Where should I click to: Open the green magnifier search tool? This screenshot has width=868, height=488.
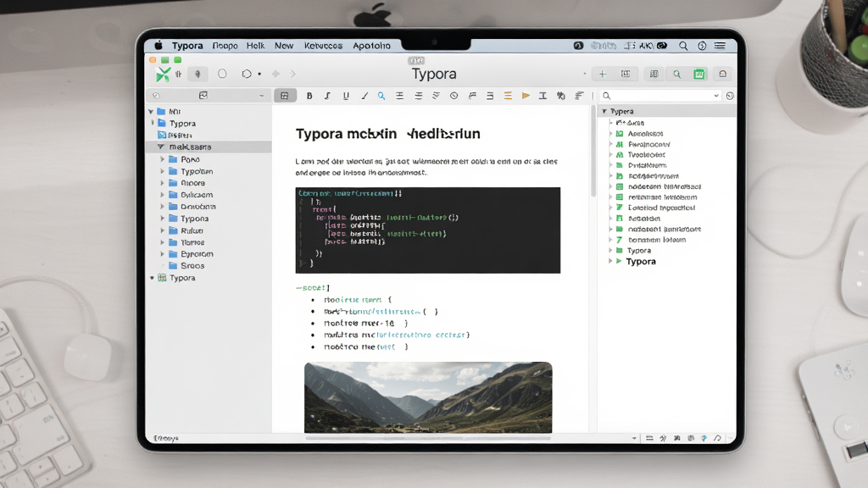click(x=676, y=75)
